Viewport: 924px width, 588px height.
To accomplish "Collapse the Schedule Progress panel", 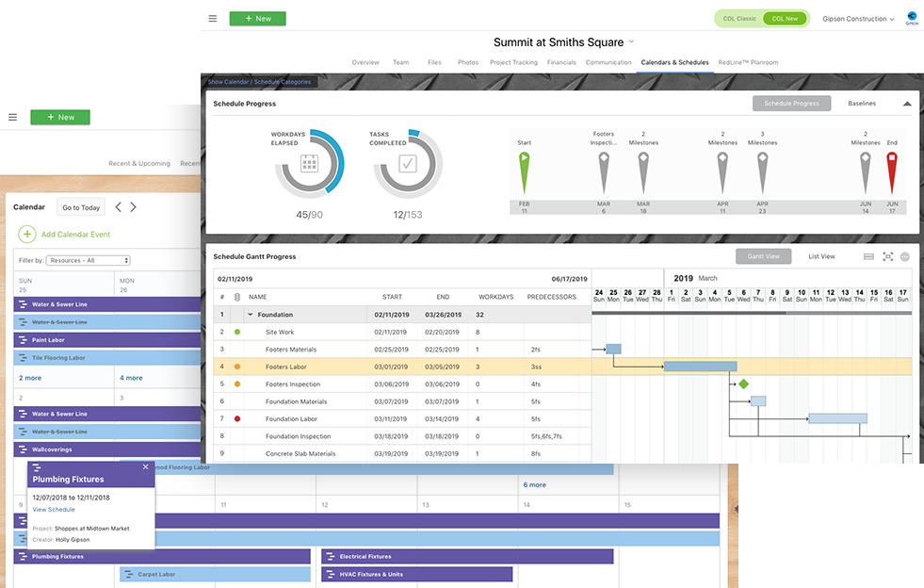I will [x=907, y=104].
